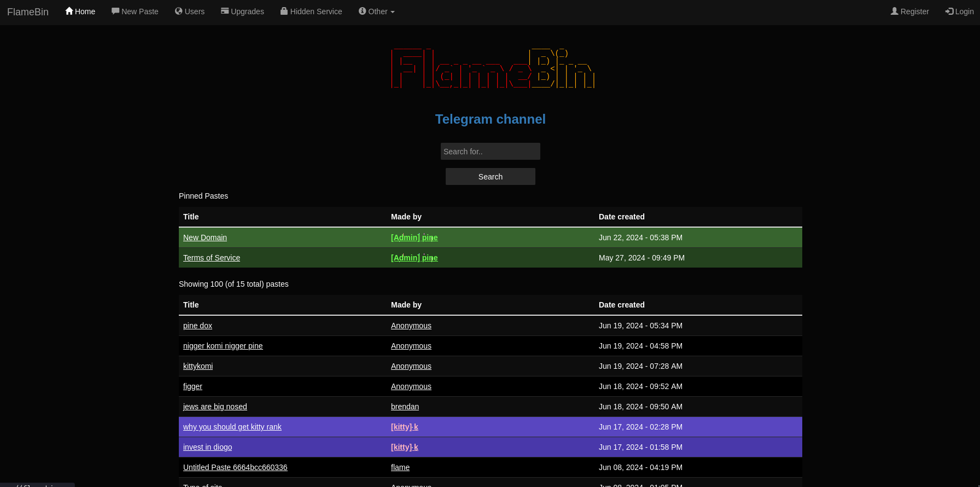Select date 'Jun 17, 2024 - 02:28 PM'
The image size is (980, 487).
[x=640, y=427]
